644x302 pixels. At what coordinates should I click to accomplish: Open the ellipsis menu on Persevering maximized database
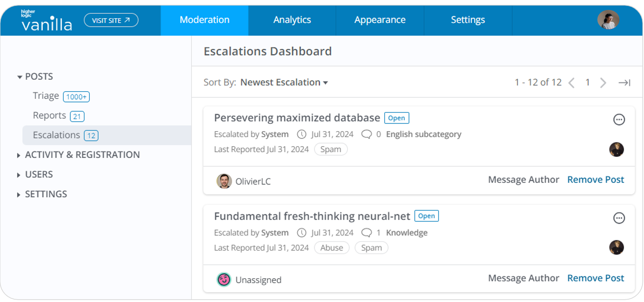click(619, 120)
